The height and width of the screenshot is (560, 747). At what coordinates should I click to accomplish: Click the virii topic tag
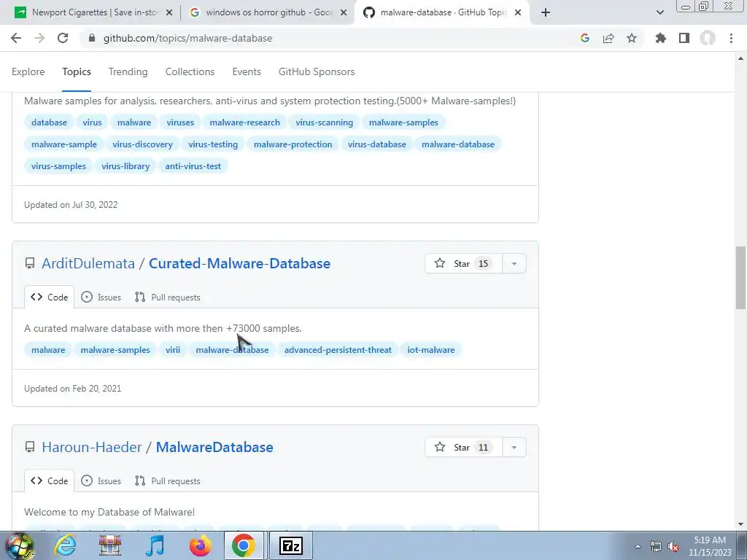tap(173, 350)
